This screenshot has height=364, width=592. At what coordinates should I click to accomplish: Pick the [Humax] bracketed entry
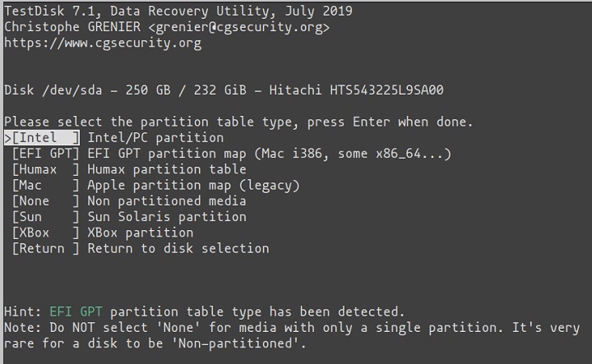coord(46,169)
